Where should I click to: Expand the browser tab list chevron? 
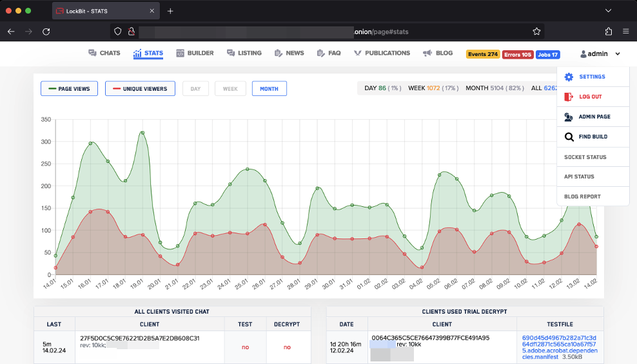tap(608, 11)
